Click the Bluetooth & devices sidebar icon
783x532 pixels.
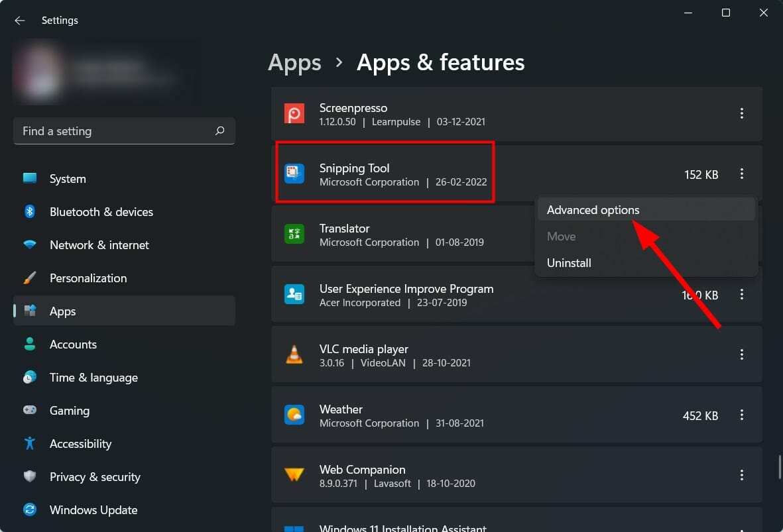pyautogui.click(x=30, y=211)
